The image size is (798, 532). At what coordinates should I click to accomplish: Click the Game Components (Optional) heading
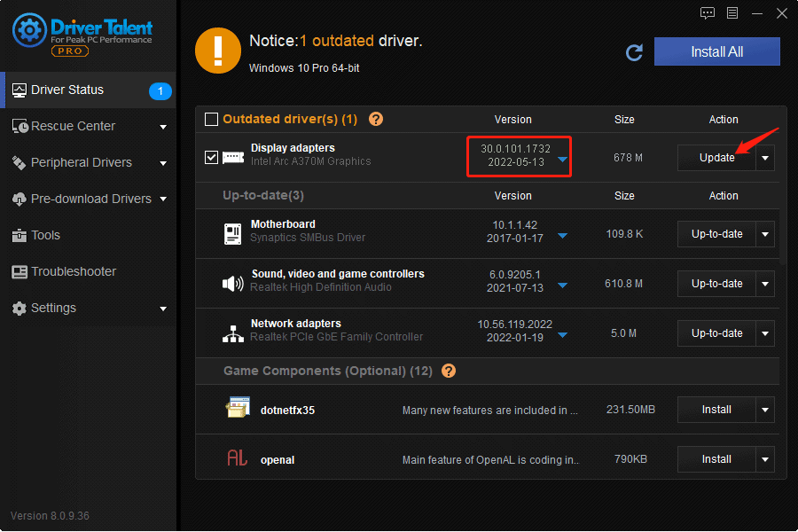point(328,371)
